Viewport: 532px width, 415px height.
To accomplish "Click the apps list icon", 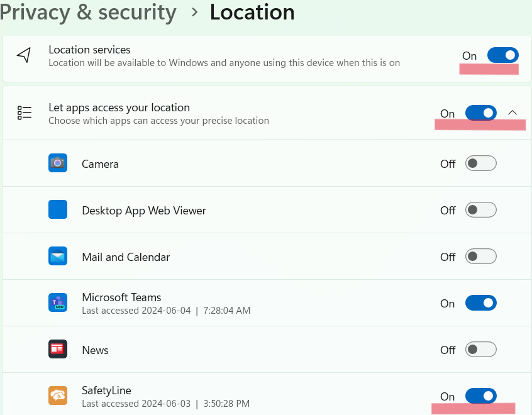I will coord(25,113).
